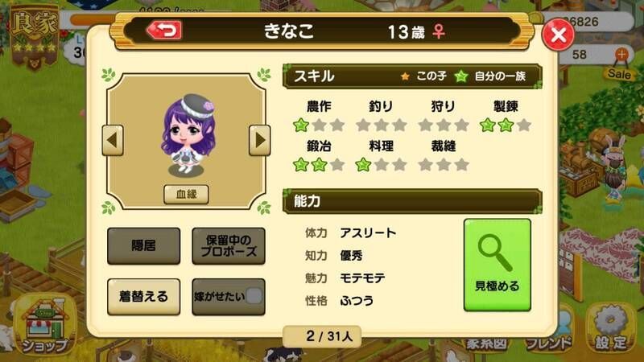Open the ショップ shop icon
Image resolution: width=644 pixels, height=362 pixels.
click(x=44, y=326)
